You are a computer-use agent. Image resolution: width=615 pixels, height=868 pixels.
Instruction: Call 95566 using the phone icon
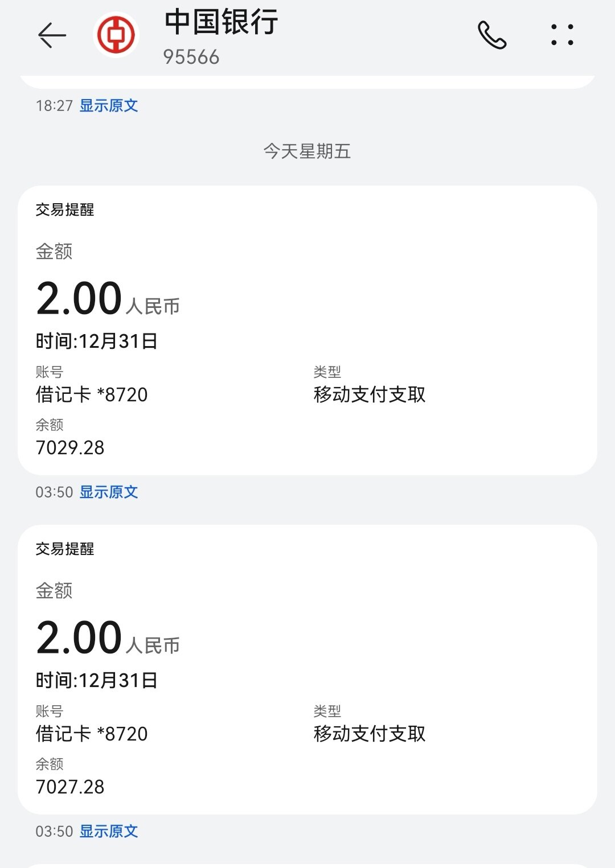pyautogui.click(x=492, y=35)
